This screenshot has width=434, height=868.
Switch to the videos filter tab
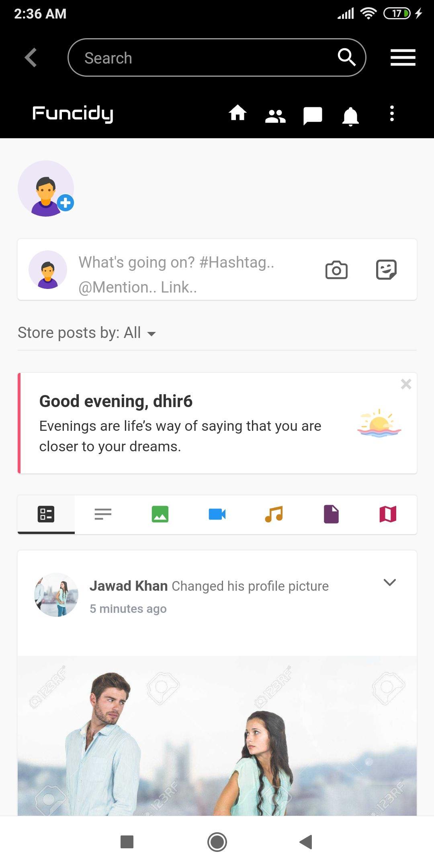[217, 514]
